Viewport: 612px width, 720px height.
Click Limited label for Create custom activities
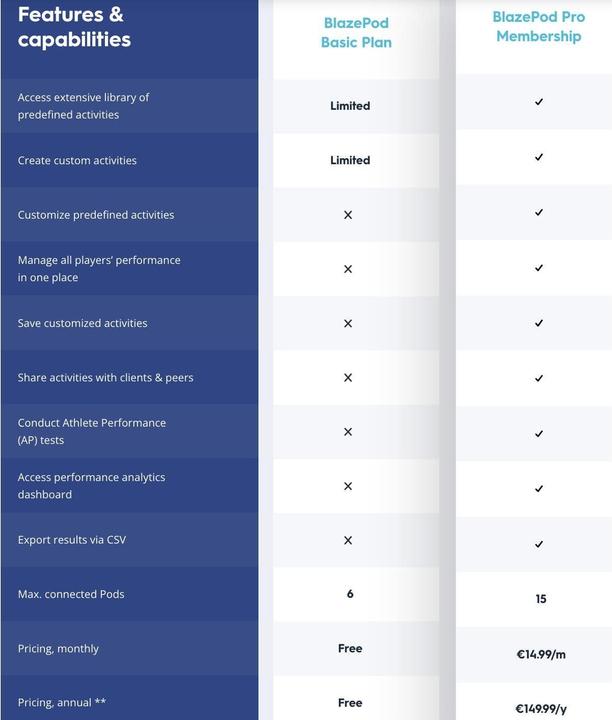[x=350, y=160]
